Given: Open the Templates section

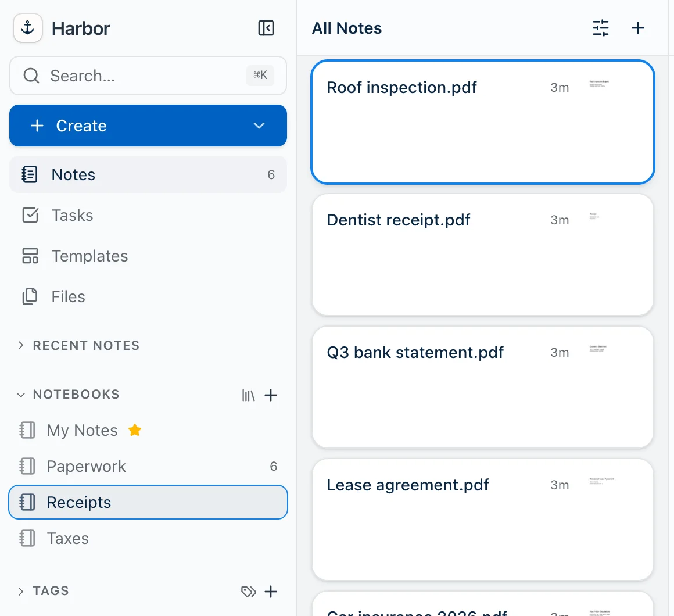Looking at the screenshot, I should click(148, 256).
